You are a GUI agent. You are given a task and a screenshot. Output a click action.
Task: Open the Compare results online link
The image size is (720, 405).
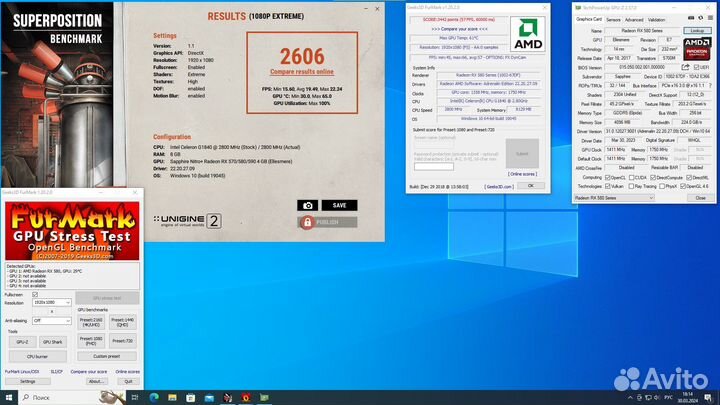point(302,72)
